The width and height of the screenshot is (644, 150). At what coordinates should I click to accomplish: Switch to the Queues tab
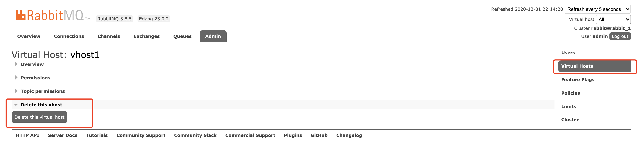182,36
